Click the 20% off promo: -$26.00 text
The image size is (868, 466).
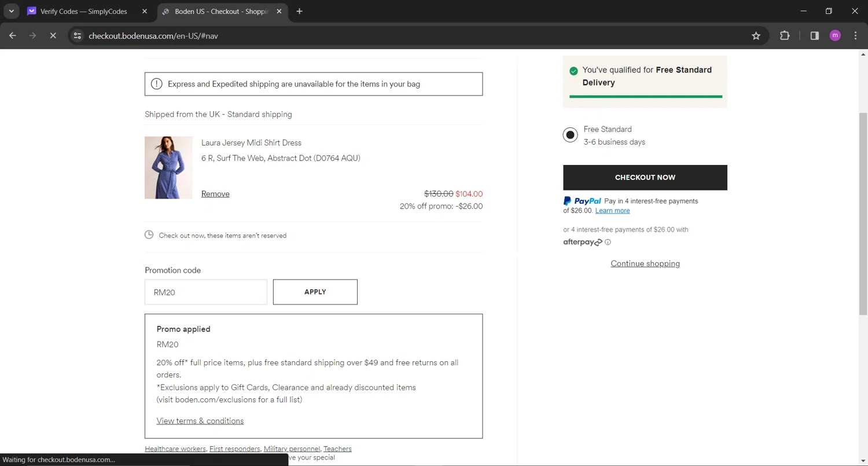click(x=441, y=206)
